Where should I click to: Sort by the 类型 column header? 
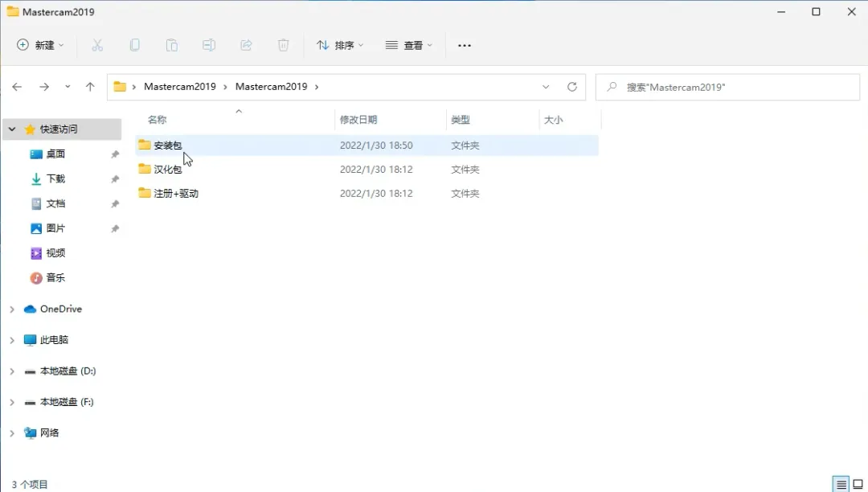[461, 120]
